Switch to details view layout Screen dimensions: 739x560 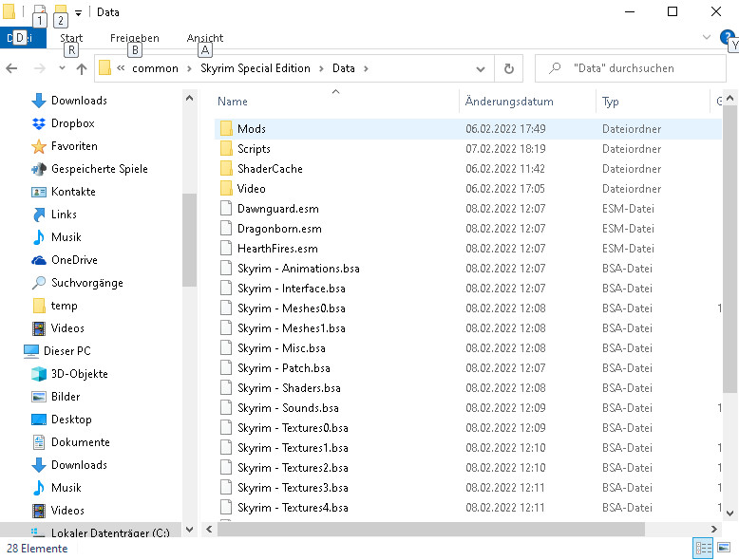[x=704, y=549]
